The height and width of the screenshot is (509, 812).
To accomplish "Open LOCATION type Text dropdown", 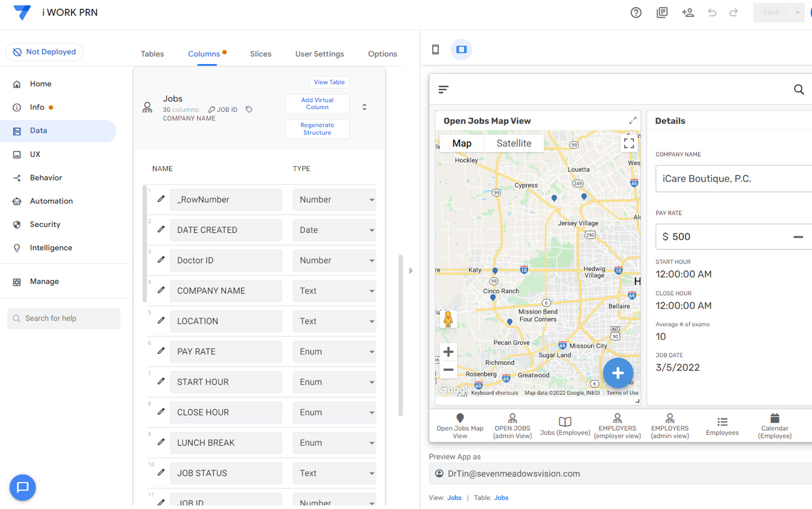I will (x=334, y=321).
